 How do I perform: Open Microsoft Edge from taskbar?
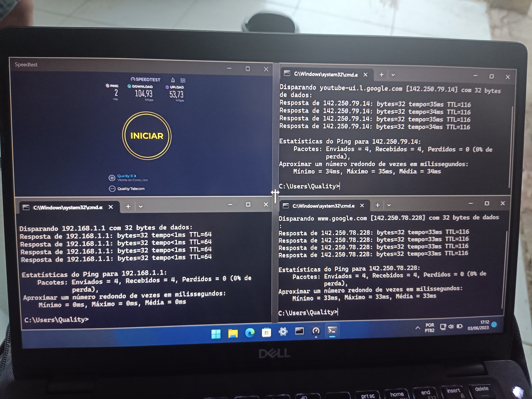point(250,333)
